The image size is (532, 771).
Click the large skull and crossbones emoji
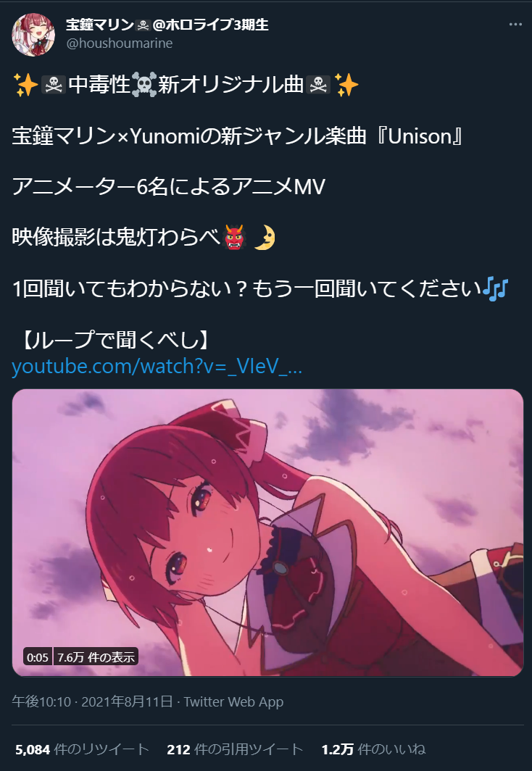pyautogui.click(x=144, y=85)
